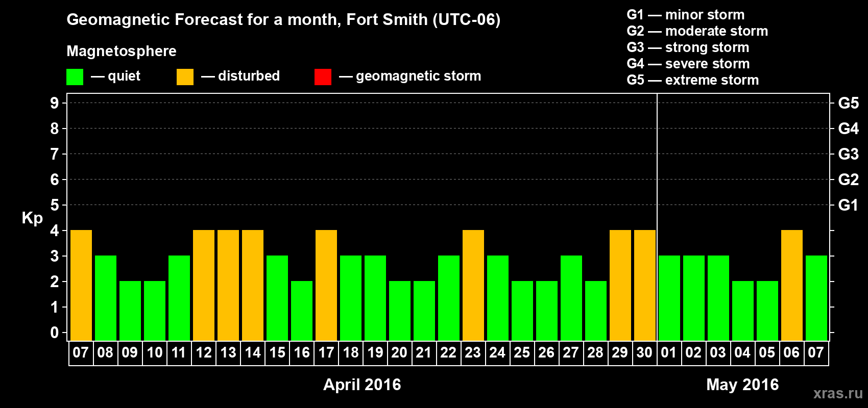
Task: Click the orange bar for April 30
Action: click(645, 286)
